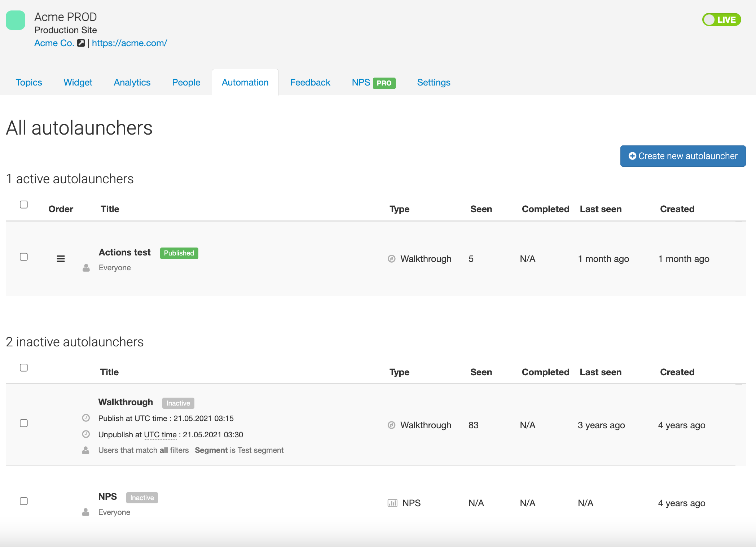Click the user icon beside Actions test's Everyone
The height and width of the screenshot is (547, 756).
86,268
